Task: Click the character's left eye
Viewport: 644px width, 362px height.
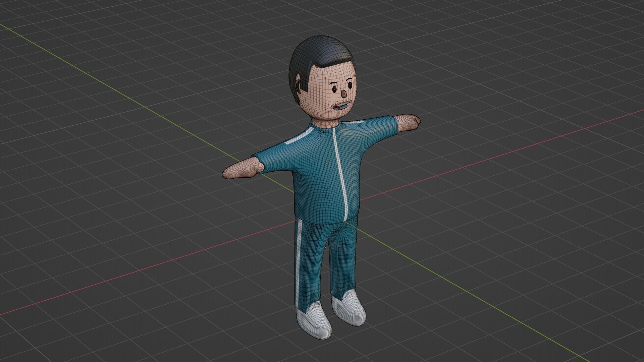Action: point(351,85)
